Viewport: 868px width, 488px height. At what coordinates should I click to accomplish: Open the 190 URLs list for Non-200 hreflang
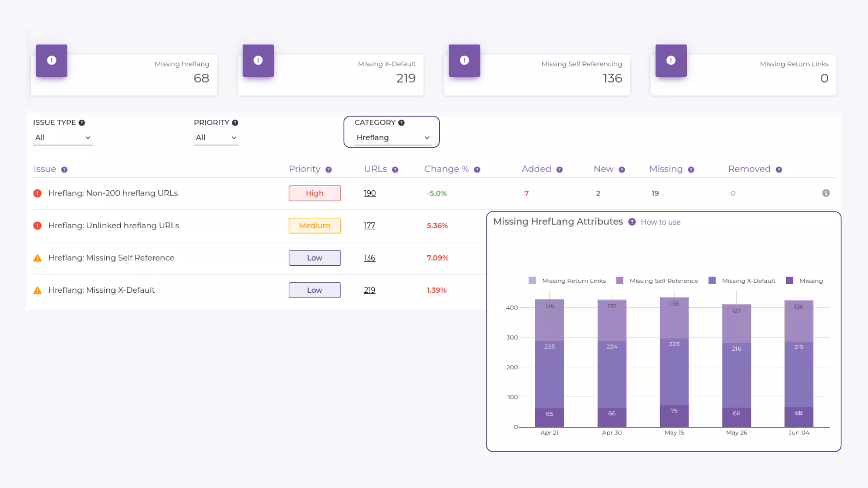click(x=370, y=193)
